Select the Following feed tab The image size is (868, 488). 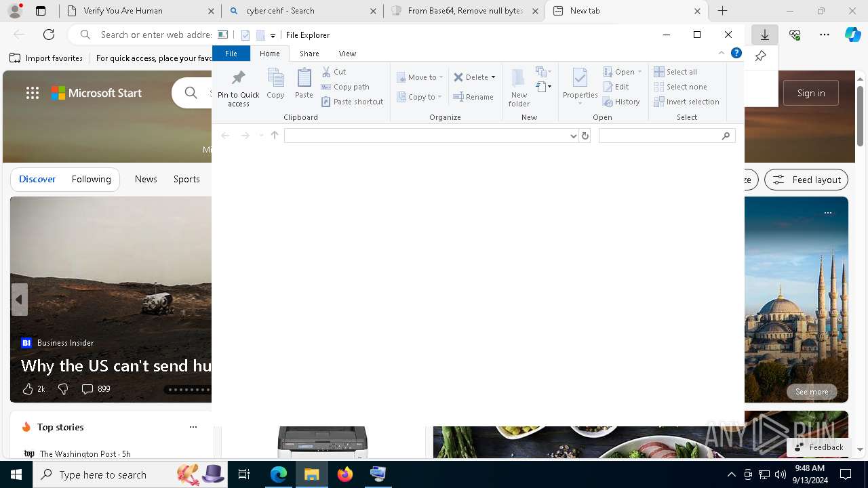pyautogui.click(x=91, y=180)
